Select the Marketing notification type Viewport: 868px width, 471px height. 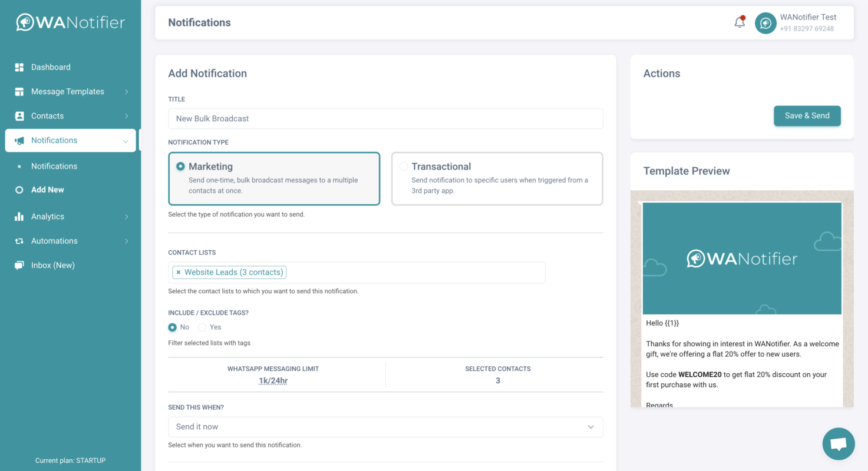tap(181, 167)
